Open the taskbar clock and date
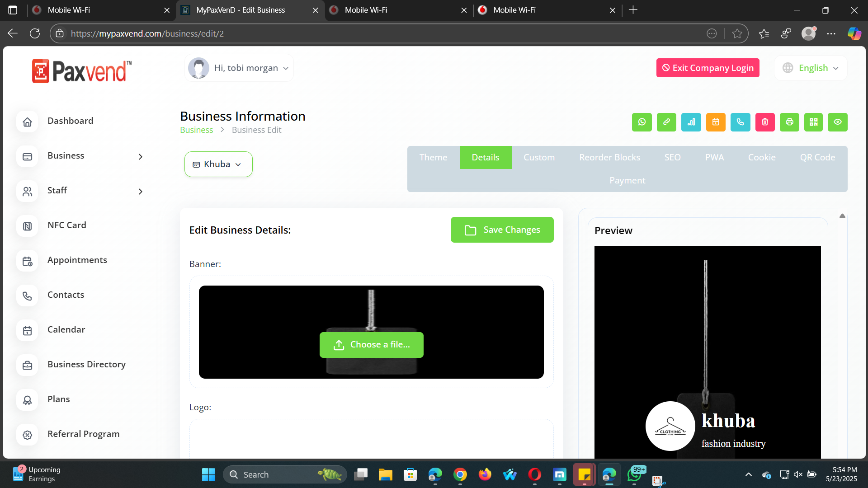868x488 pixels. point(841,474)
